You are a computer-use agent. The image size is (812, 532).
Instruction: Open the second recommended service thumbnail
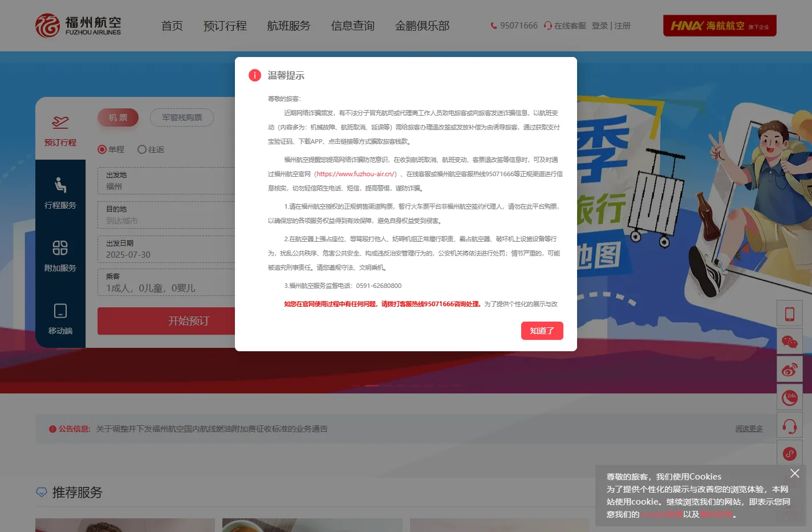[x=312, y=525]
